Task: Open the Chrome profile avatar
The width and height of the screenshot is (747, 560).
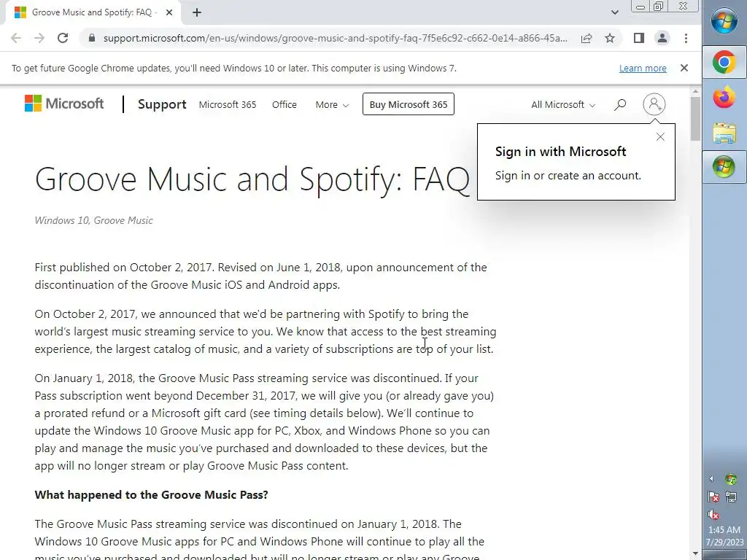Action: click(662, 38)
